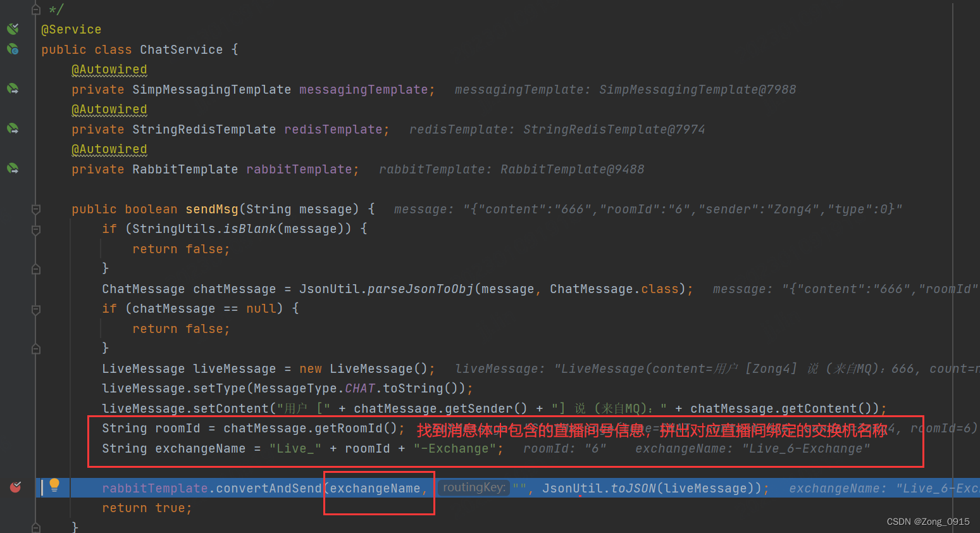Screen dimensions: 980x533
Task: Click fold end marker after return true
Action: click(36, 527)
